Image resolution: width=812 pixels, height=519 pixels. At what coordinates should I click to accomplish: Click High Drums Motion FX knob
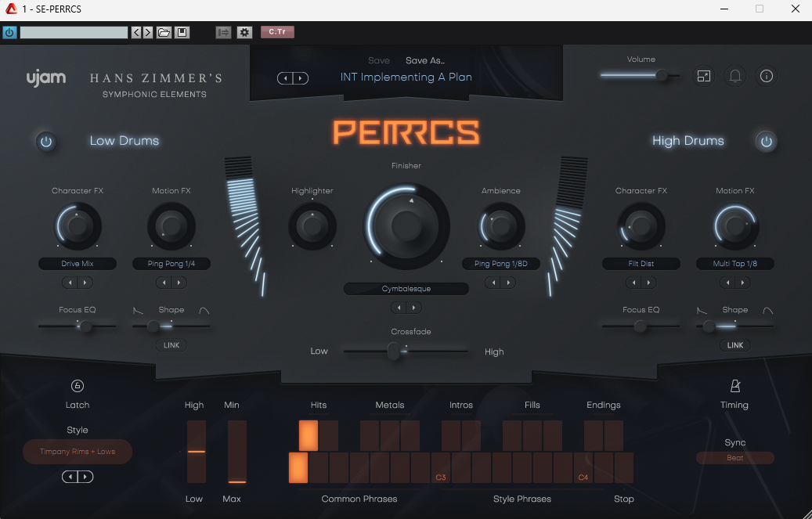[x=735, y=226]
